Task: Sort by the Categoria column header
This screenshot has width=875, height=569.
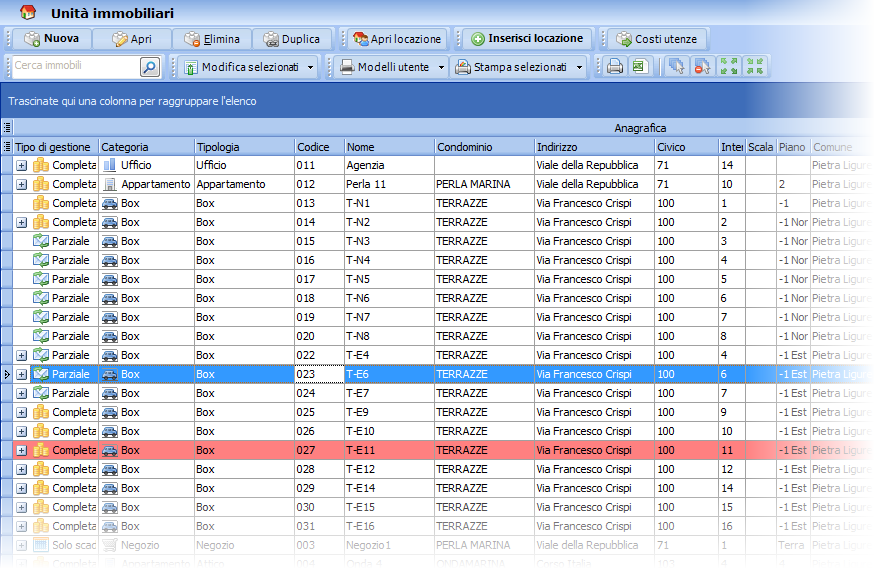Action: coord(146,147)
